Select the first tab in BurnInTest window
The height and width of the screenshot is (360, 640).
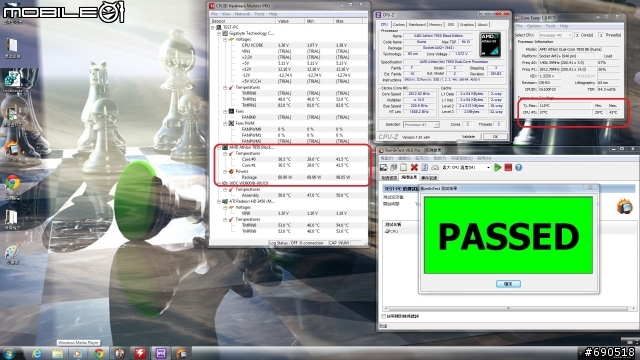point(389,178)
